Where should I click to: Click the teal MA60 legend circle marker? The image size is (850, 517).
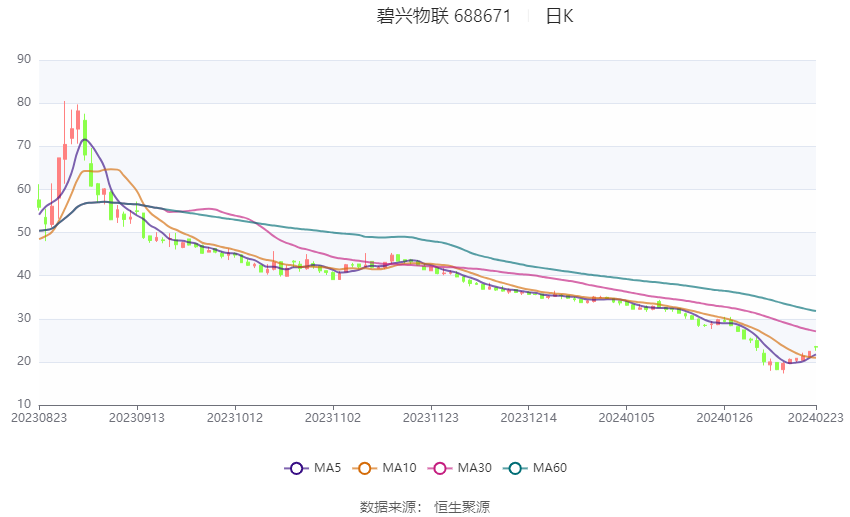514,468
